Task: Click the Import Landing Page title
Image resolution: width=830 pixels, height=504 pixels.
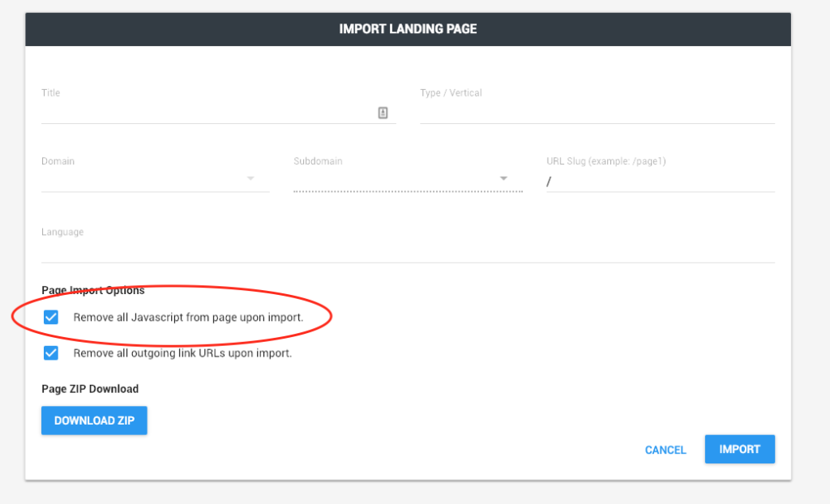Action: point(408,29)
